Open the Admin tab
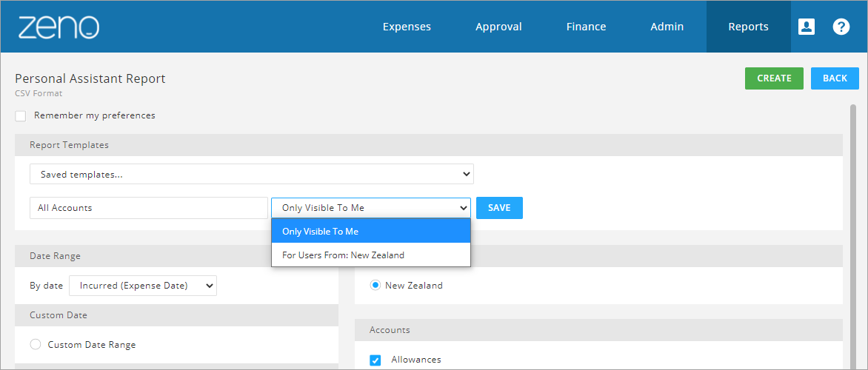Image resolution: width=868 pixels, height=370 pixels. click(x=667, y=27)
